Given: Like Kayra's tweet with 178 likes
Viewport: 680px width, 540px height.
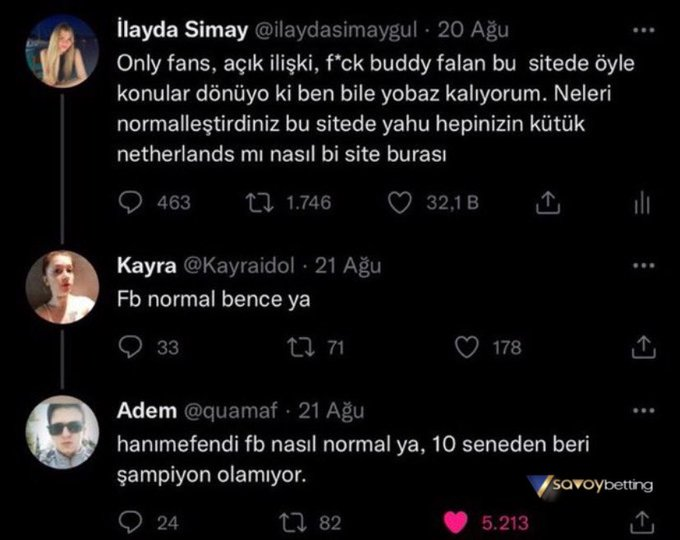Looking at the screenshot, I should point(467,347).
